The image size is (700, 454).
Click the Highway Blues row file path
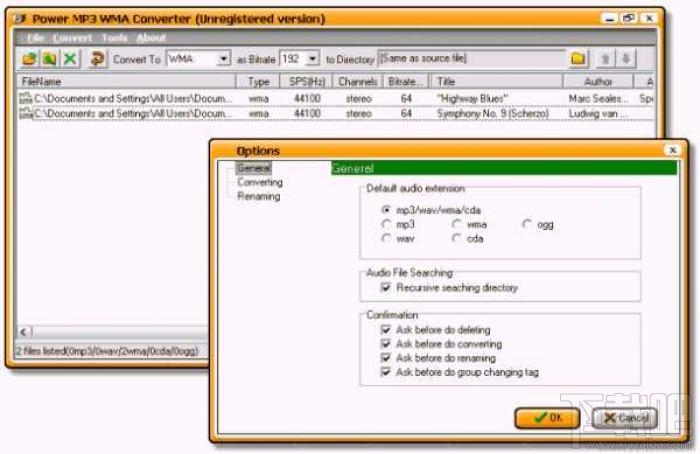tap(133, 98)
